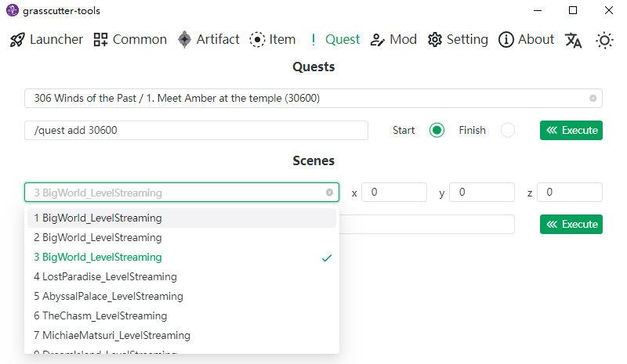Image resolution: width=627 pixels, height=364 pixels.
Task: Open the About tab
Action: pos(526,40)
